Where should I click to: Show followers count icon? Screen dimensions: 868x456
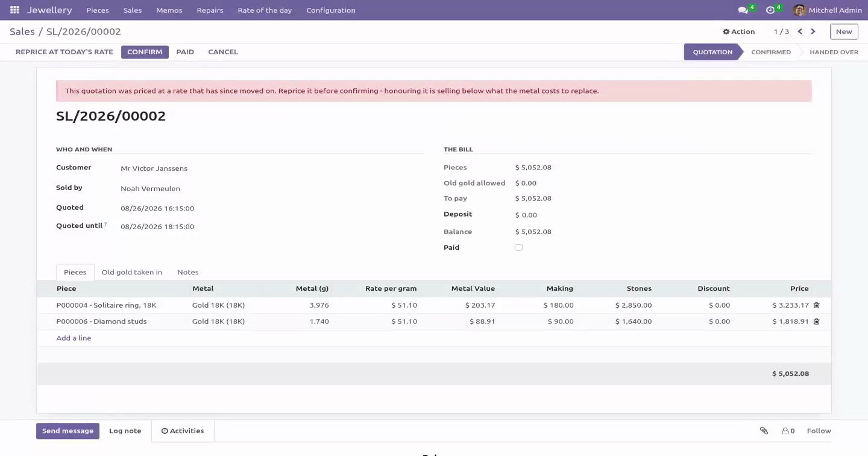(x=788, y=431)
